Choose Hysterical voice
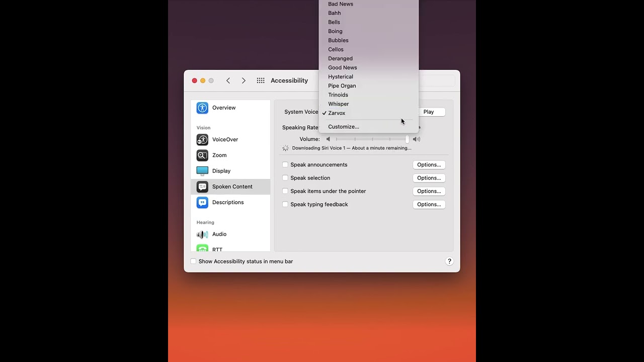The height and width of the screenshot is (362, 644). (x=369, y=76)
